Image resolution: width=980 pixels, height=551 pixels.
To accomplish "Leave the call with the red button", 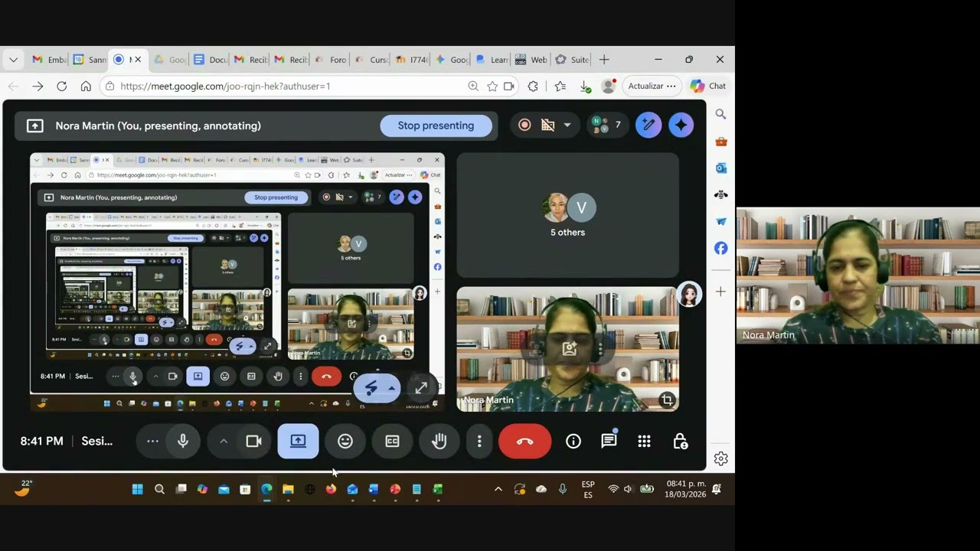I will [524, 442].
